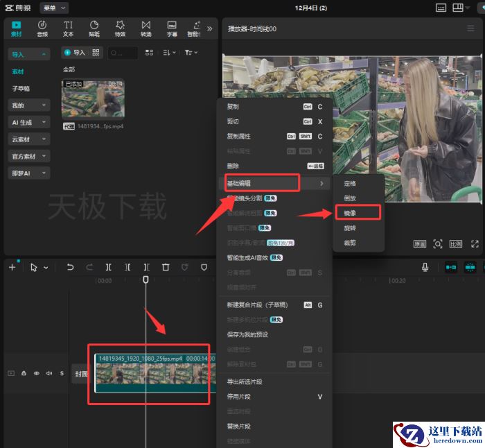Screen dimensions: 485x448
Task: Toggle auto snapping on the timeline
Action: pyautogui.click(x=470, y=267)
